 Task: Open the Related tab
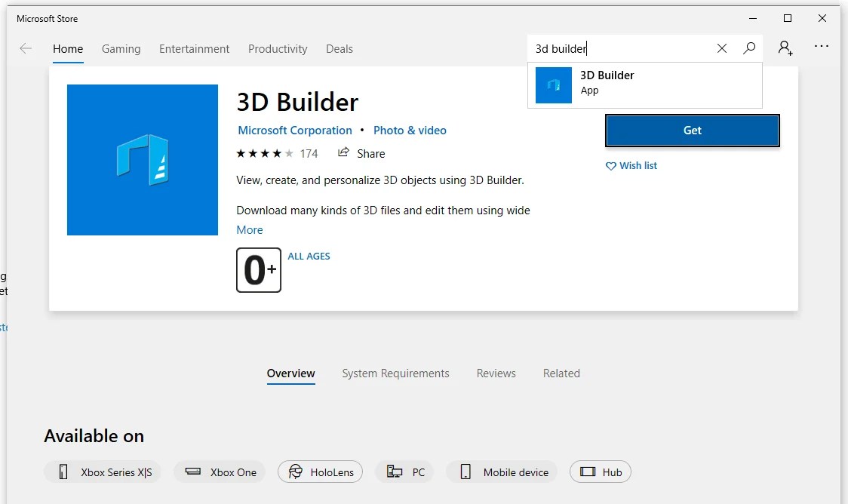pos(561,373)
